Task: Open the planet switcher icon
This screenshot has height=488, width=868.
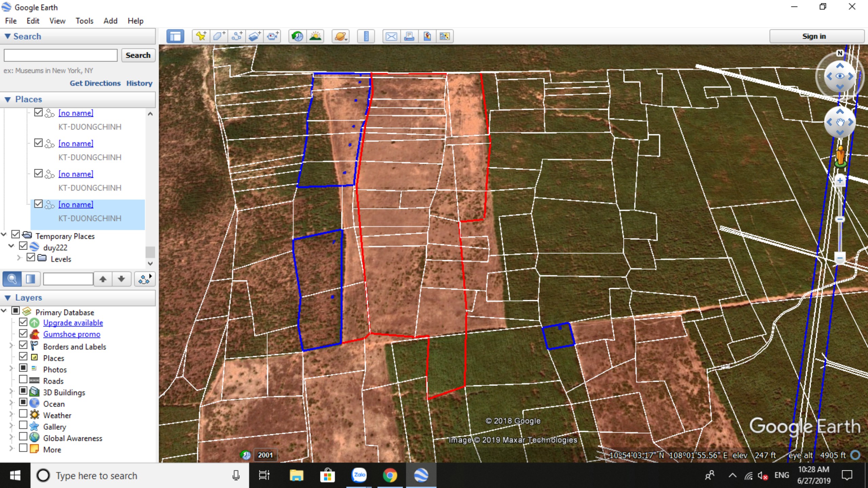Action: click(x=340, y=36)
